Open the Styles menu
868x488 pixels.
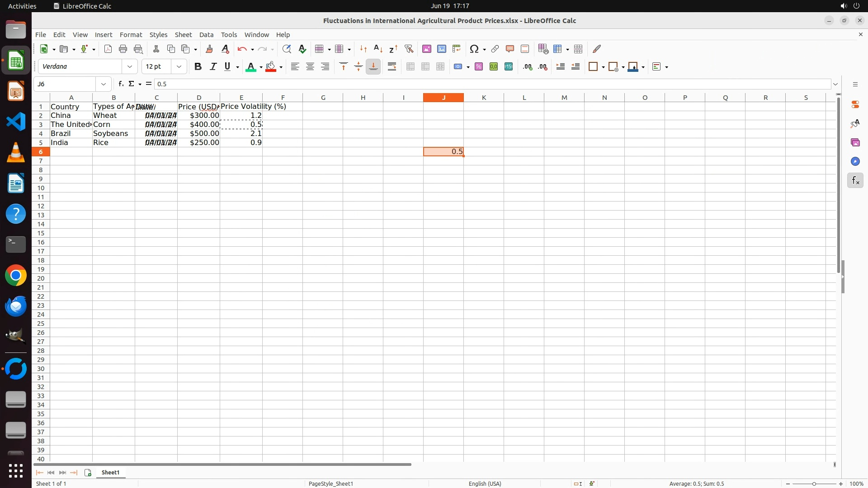(x=158, y=34)
